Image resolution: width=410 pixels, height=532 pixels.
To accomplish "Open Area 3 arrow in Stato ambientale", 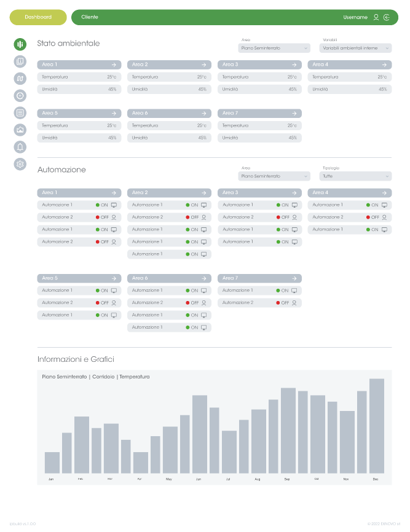I will tap(294, 65).
